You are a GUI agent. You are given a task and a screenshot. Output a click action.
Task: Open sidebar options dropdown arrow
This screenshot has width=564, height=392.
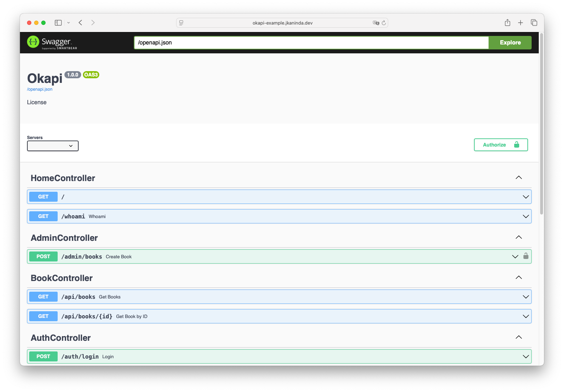pyautogui.click(x=68, y=23)
